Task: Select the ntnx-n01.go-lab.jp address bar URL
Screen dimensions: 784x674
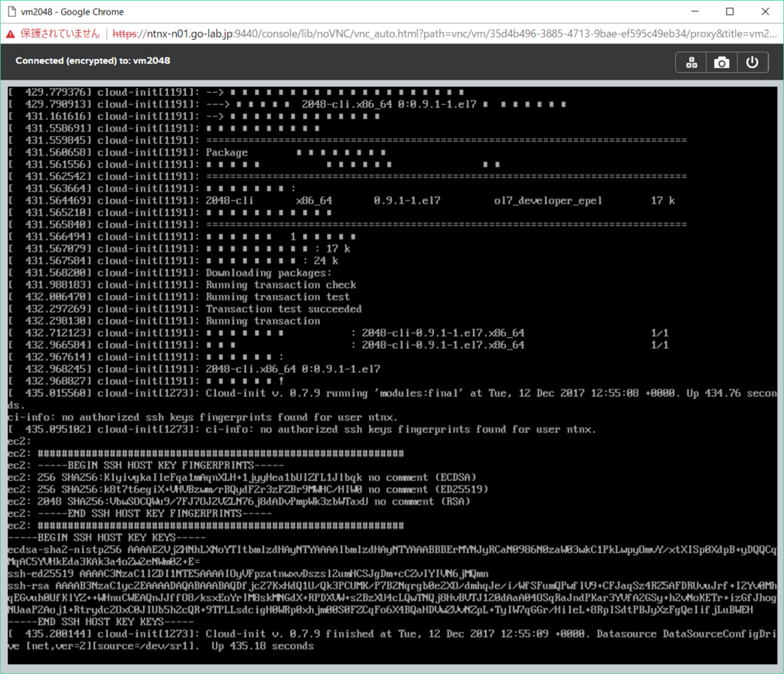Action: point(445,34)
